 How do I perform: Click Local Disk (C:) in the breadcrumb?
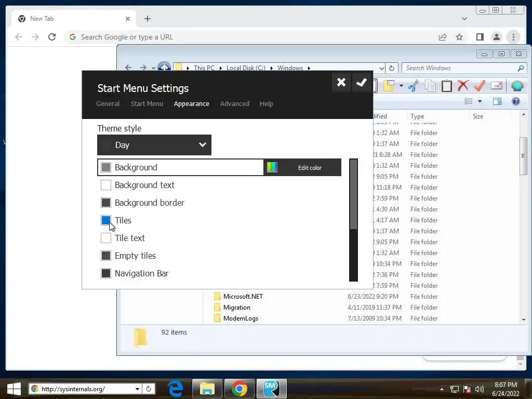246,68
